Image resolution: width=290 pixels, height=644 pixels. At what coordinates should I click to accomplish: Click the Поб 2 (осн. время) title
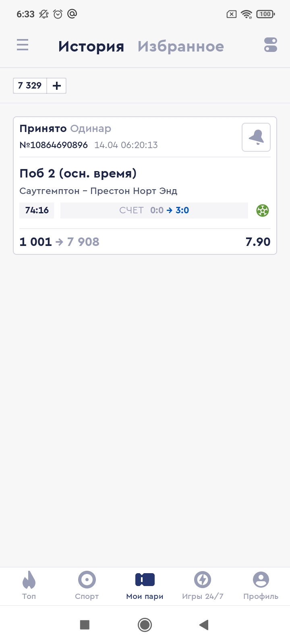pyautogui.click(x=78, y=173)
